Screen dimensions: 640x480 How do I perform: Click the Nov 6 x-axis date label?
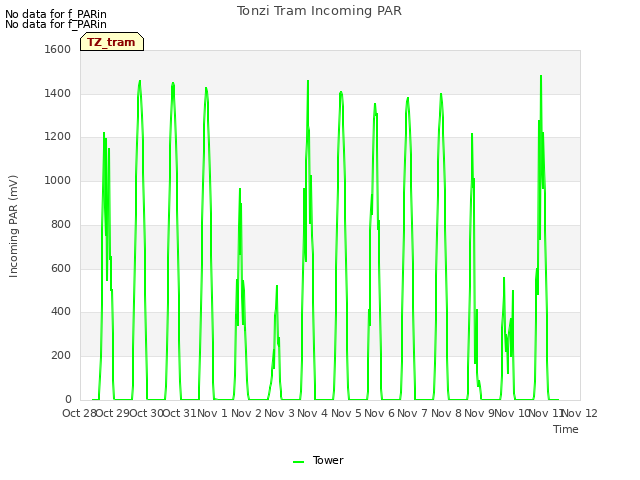(x=379, y=413)
